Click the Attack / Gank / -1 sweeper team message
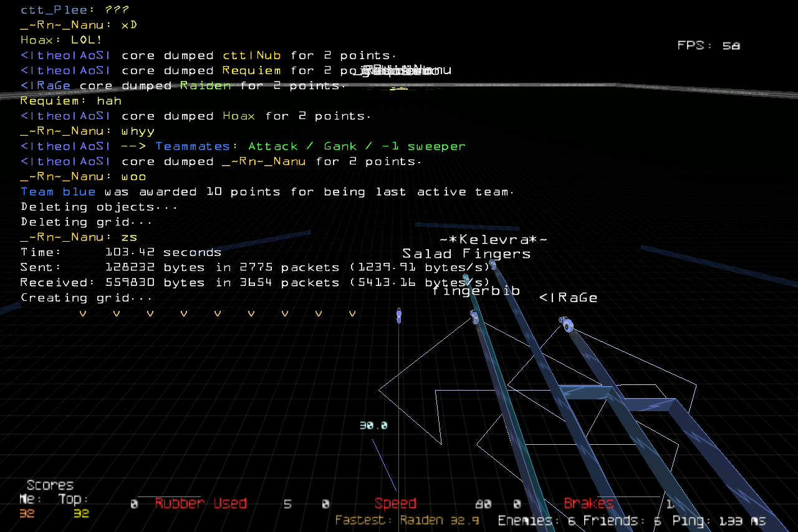798x532 pixels. [357, 146]
